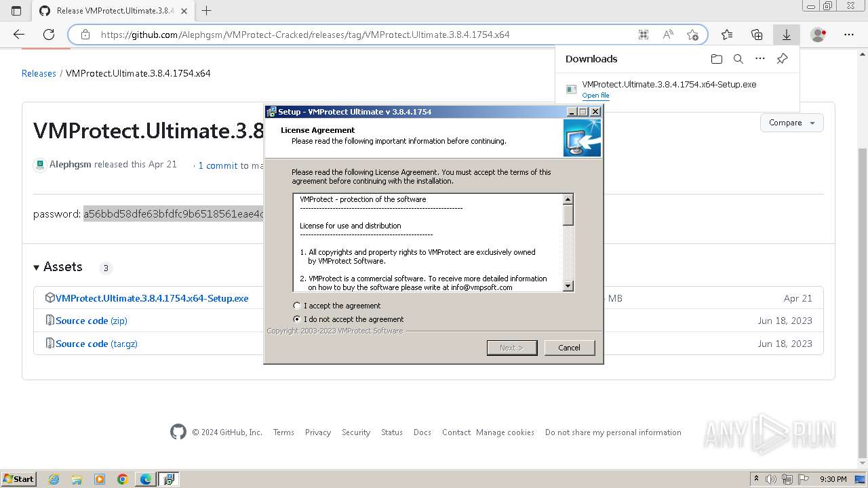Click the 9:30 PM taskbar clock
The image size is (868, 488).
point(833,479)
